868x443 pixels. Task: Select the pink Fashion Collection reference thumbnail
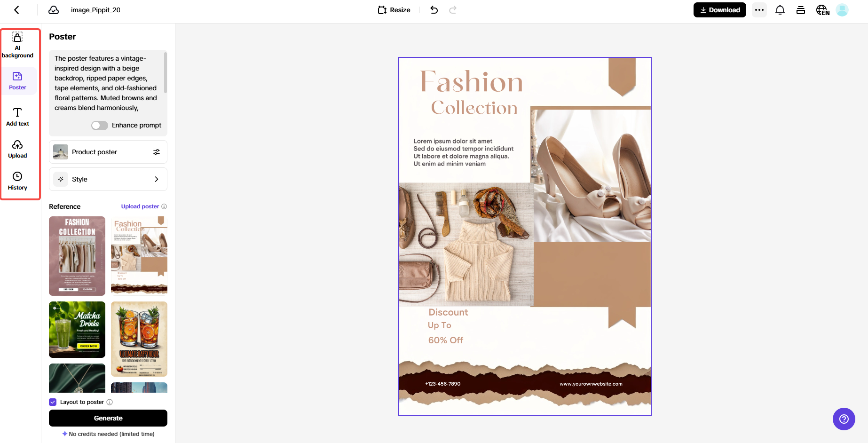(x=77, y=256)
